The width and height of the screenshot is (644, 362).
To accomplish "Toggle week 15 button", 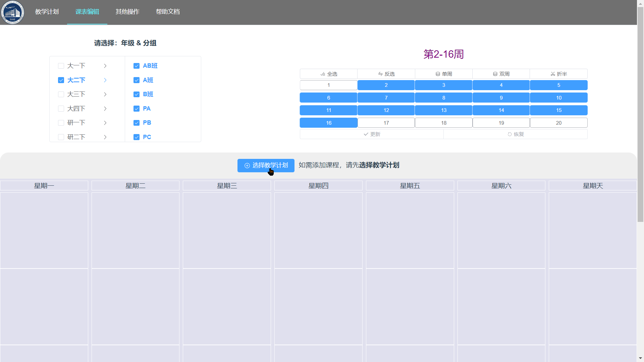I will [559, 110].
